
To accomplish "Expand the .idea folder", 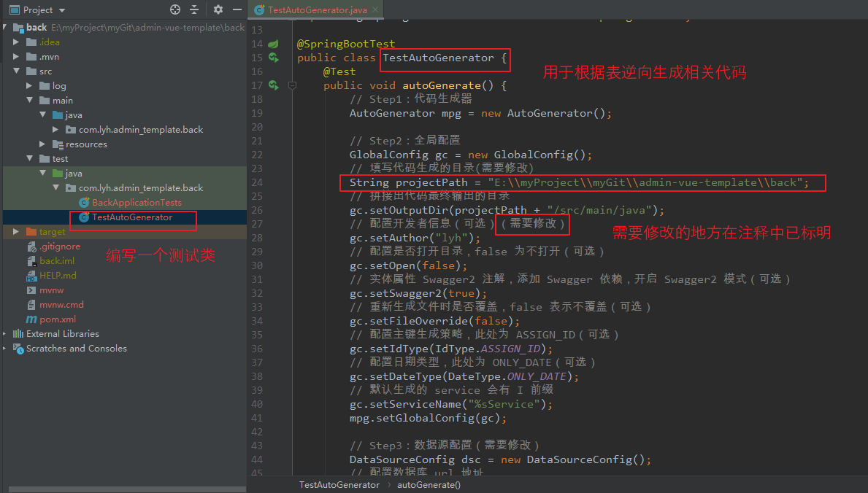I will [x=16, y=42].
